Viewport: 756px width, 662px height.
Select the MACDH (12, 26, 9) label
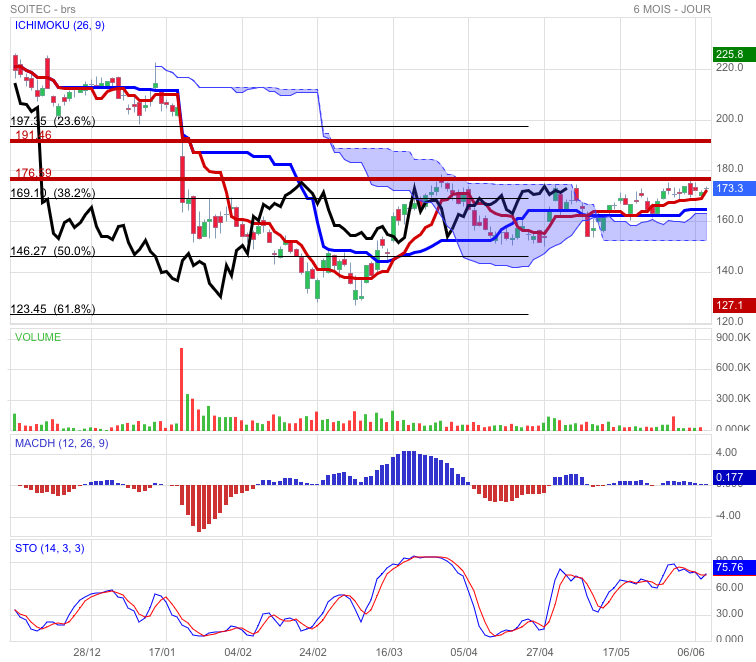[62, 443]
